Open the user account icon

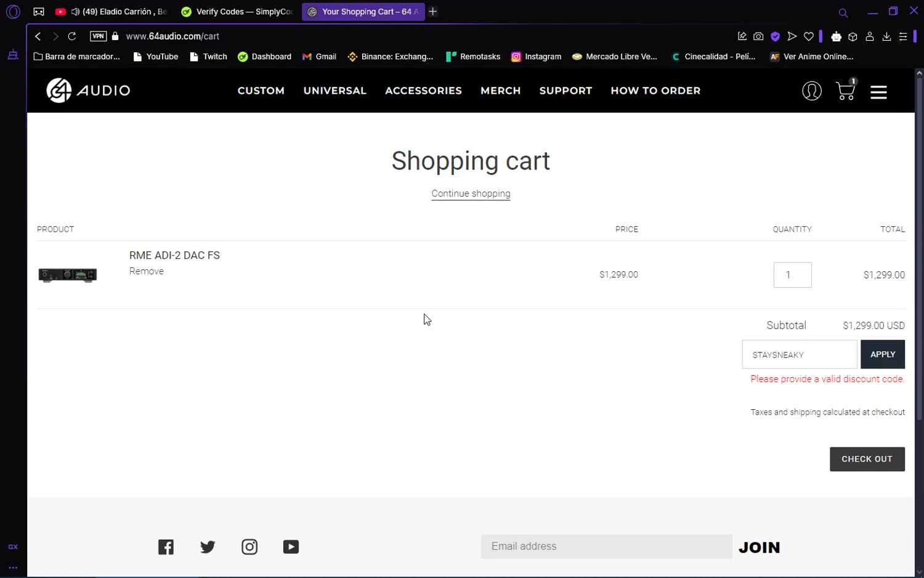[811, 91]
